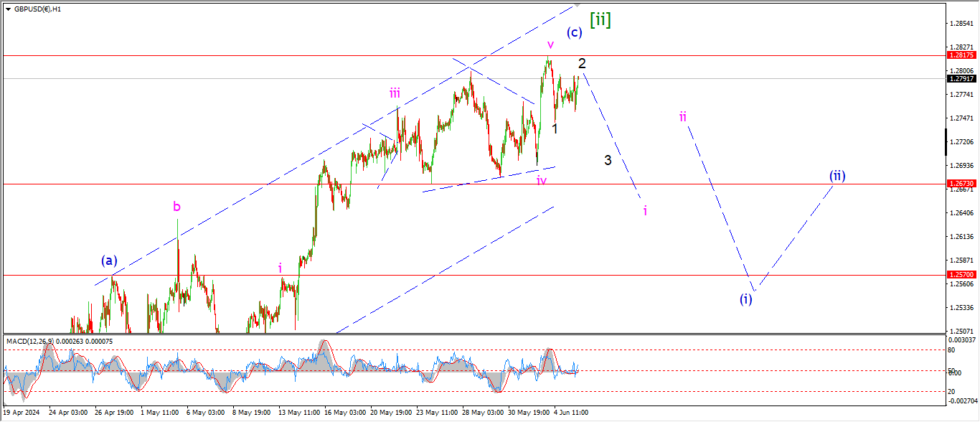Click the green [ii] wave label
The width and height of the screenshot is (980, 422).
[x=600, y=20]
